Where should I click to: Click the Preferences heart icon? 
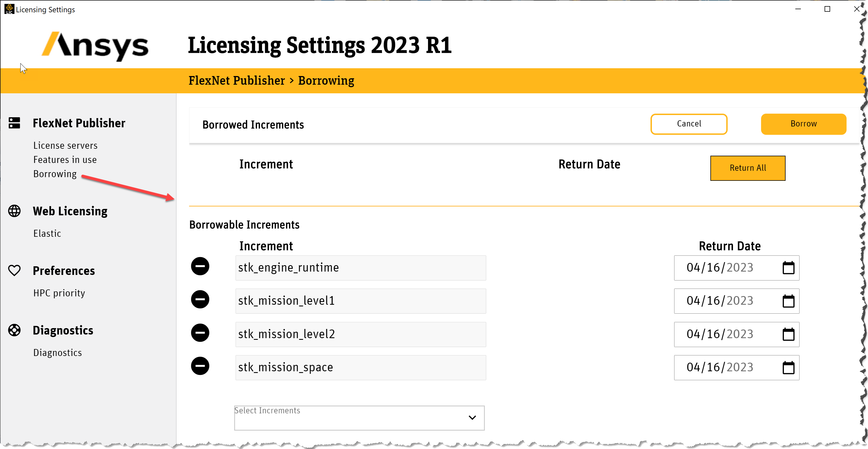click(x=14, y=270)
